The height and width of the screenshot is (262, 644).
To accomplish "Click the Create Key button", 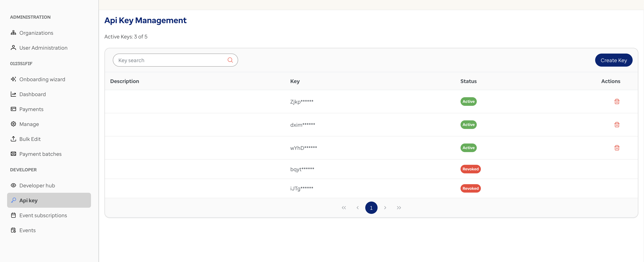I will click(613, 60).
